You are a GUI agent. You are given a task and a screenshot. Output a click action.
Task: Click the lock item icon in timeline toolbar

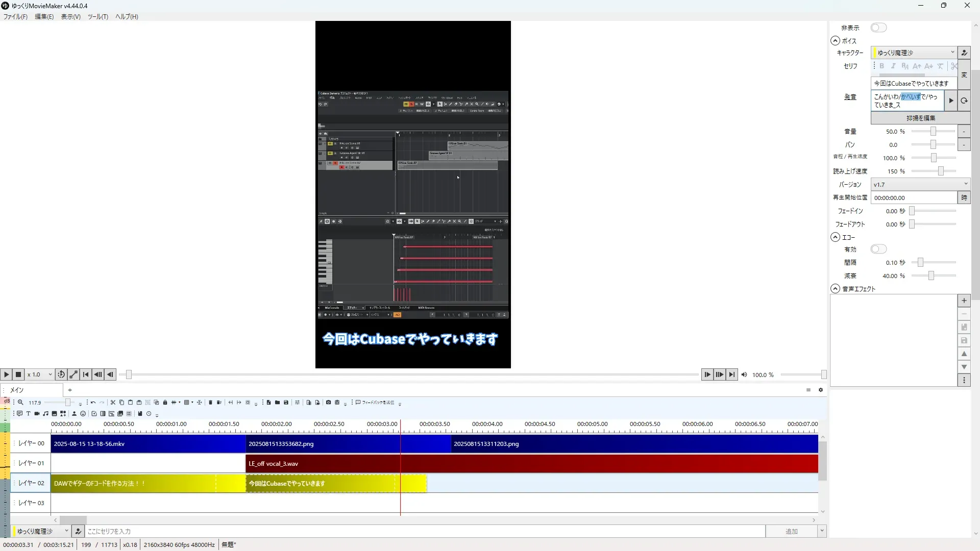[165, 403]
